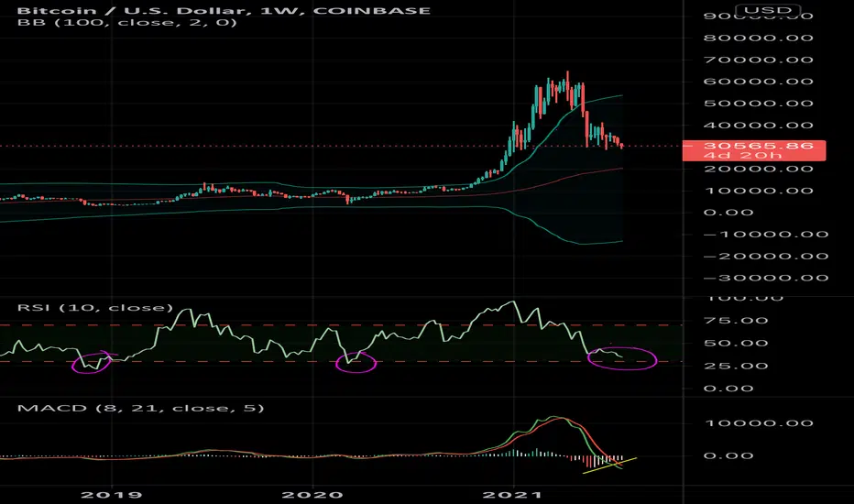Image resolution: width=854 pixels, height=504 pixels.
Task: Click the USD currency button
Action: coord(768,10)
